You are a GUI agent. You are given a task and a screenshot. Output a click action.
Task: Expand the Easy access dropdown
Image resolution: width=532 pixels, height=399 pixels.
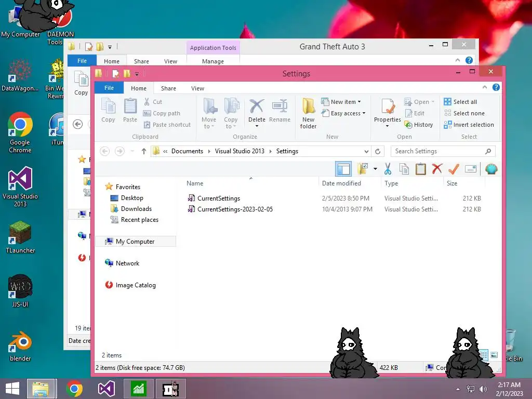tap(364, 113)
